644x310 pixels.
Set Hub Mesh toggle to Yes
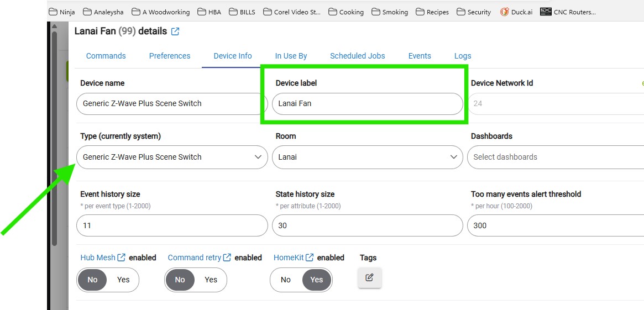tap(123, 280)
